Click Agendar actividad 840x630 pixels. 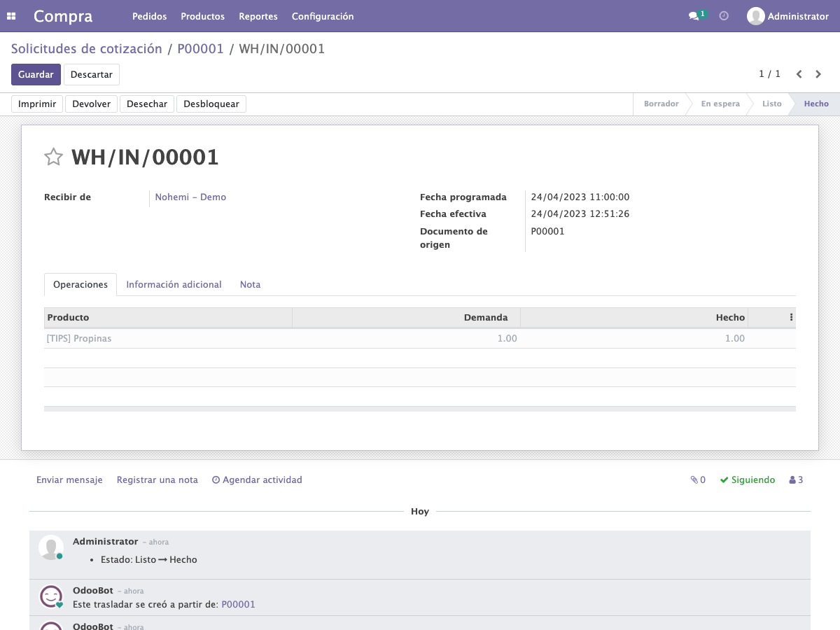pos(257,480)
